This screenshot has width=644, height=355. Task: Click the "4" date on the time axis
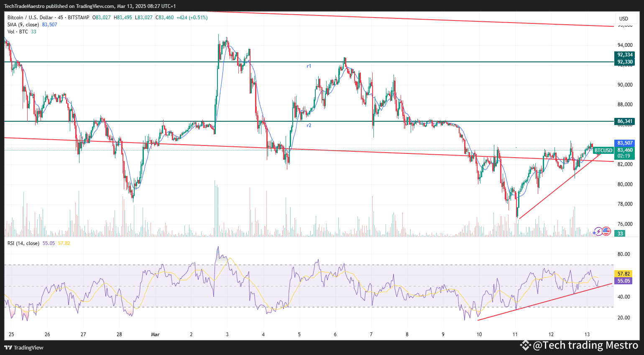[x=263, y=335]
